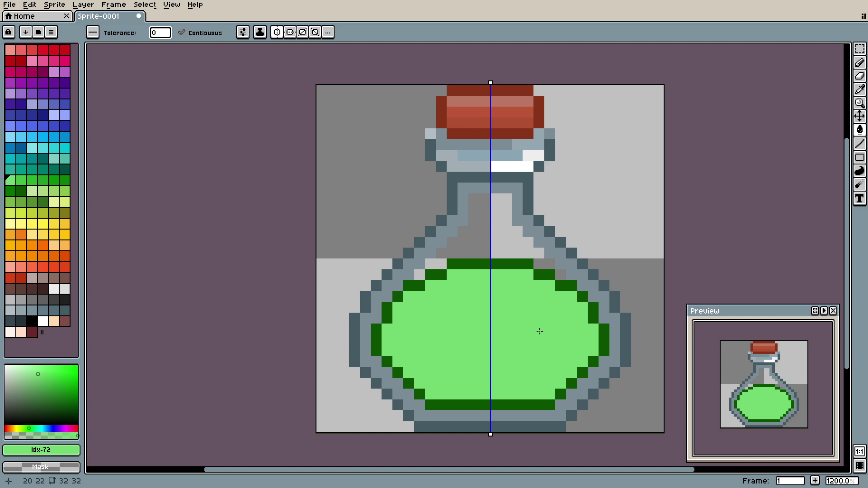Pick the white palette swatch
The height and width of the screenshot is (488, 868).
(x=43, y=321)
